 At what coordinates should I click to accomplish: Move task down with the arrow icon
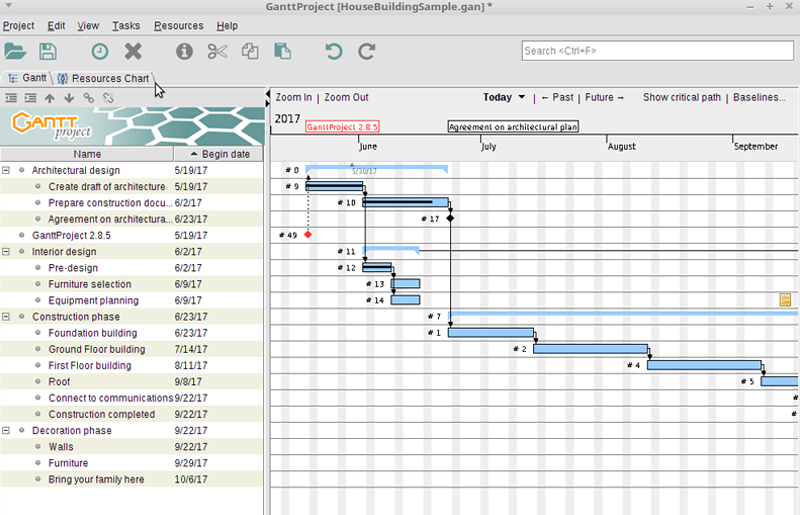click(69, 98)
